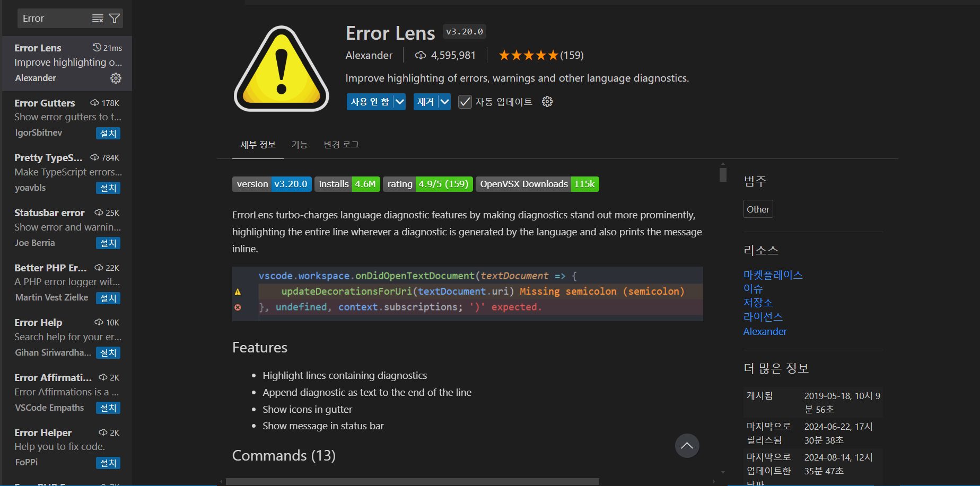The width and height of the screenshot is (980, 486).
Task: Select the Error Help list entry
Action: pos(67,338)
